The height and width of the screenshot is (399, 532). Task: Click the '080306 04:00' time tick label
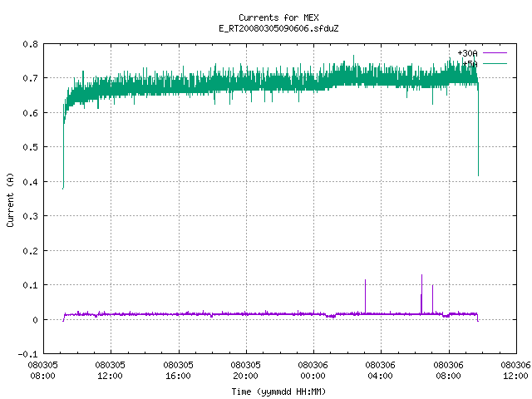point(381,371)
